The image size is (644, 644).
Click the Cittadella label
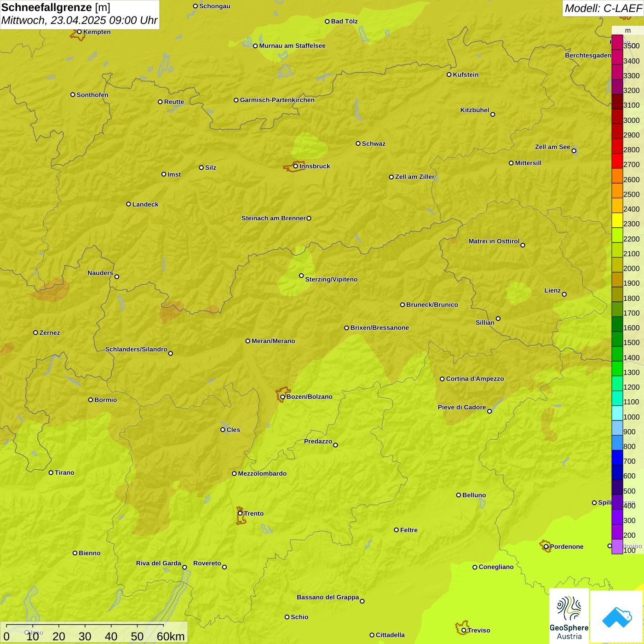click(390, 635)
